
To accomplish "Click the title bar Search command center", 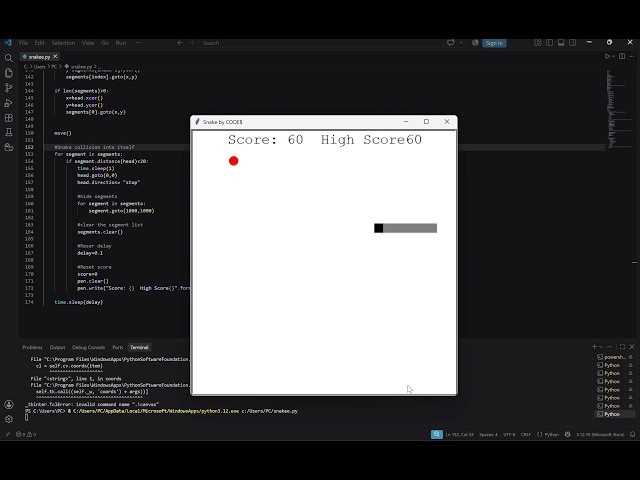I will [x=320, y=42].
